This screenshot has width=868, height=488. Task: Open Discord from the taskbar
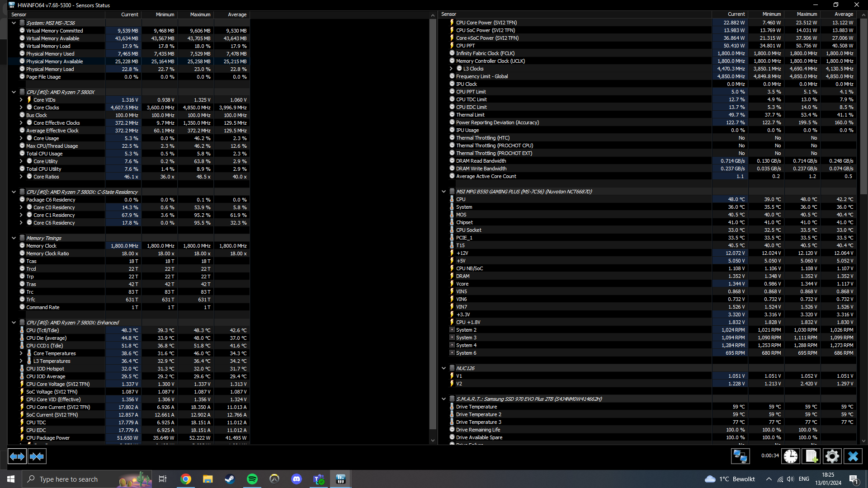pyautogui.click(x=297, y=479)
